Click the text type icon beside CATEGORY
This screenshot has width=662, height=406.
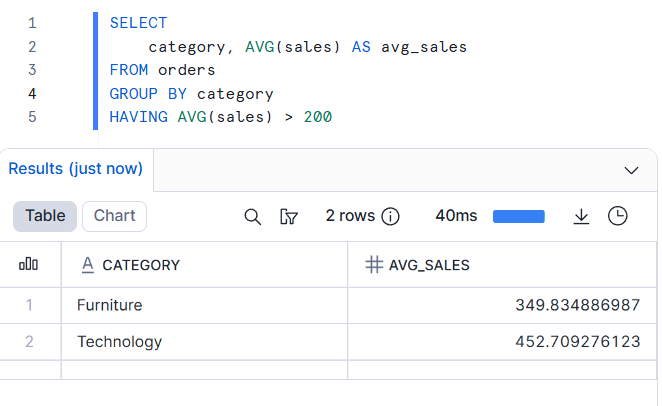coord(87,265)
